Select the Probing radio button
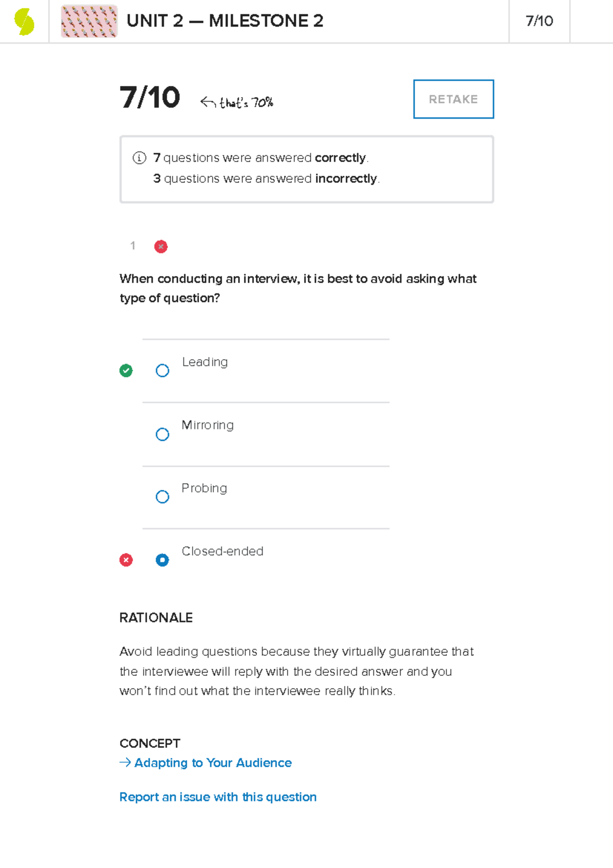Screen dimensions: 613x868 pos(162,496)
